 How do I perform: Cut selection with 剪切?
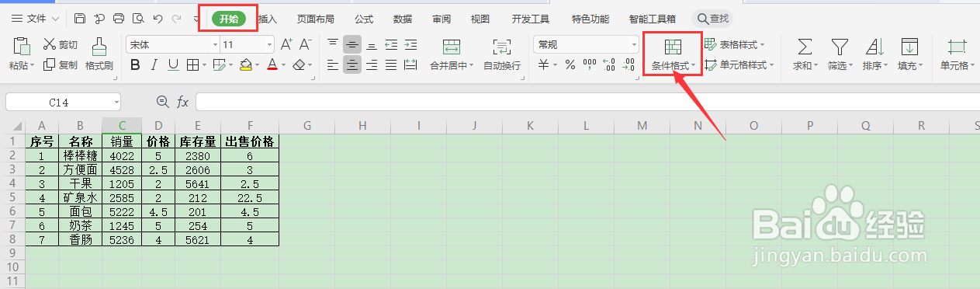coord(61,44)
